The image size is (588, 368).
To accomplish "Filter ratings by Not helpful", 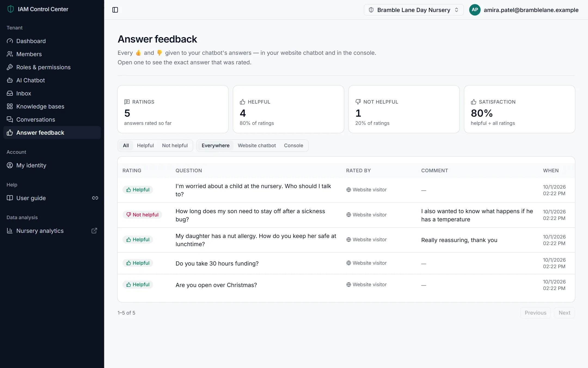I will coord(175,146).
